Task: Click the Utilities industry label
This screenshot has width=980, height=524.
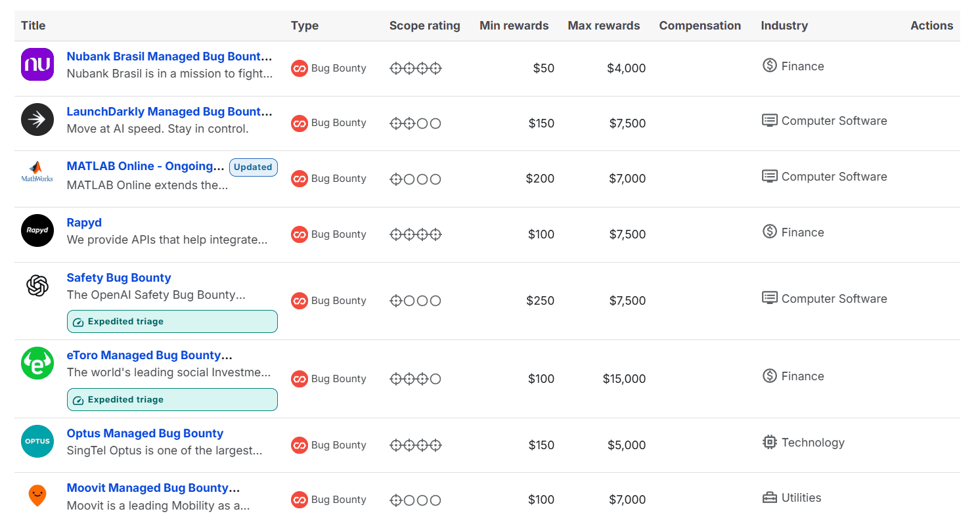Action: tap(801, 498)
